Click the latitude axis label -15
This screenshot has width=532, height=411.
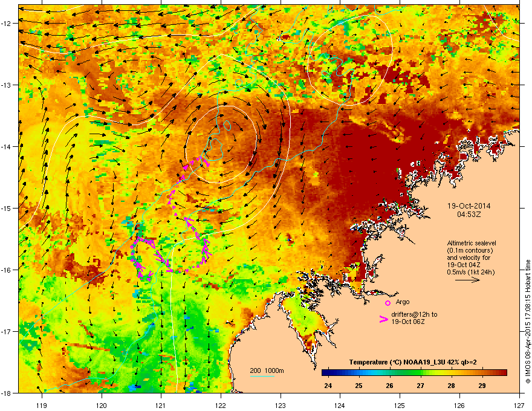click(x=6, y=208)
